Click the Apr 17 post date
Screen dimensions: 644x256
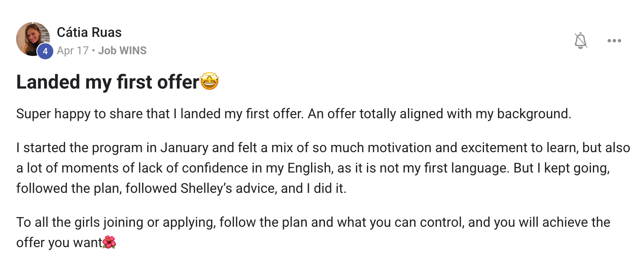[x=73, y=51]
